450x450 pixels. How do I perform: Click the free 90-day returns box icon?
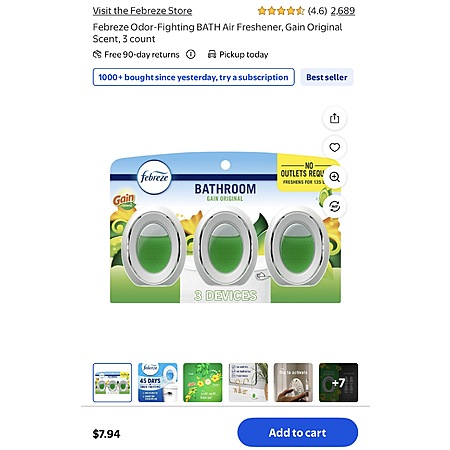[97, 54]
